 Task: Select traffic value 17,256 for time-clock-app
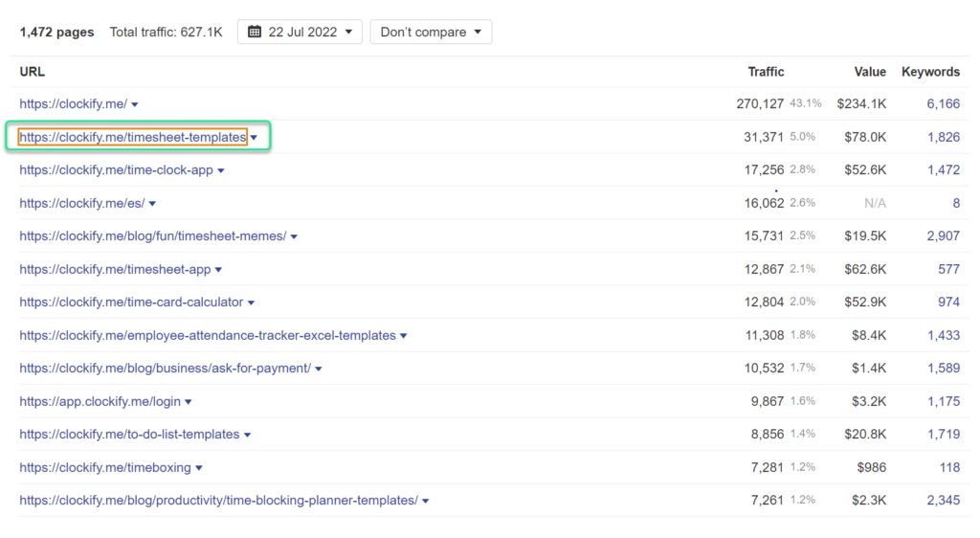click(764, 170)
